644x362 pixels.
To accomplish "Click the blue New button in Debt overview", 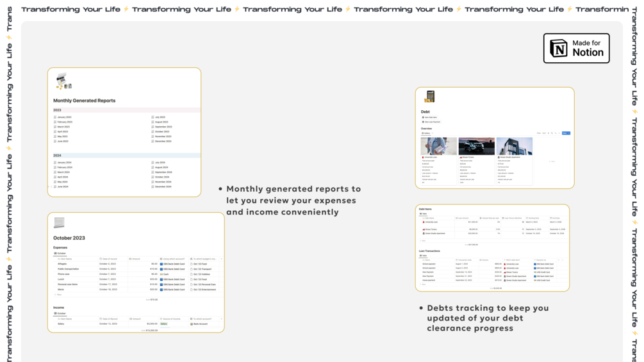I will pos(566,133).
